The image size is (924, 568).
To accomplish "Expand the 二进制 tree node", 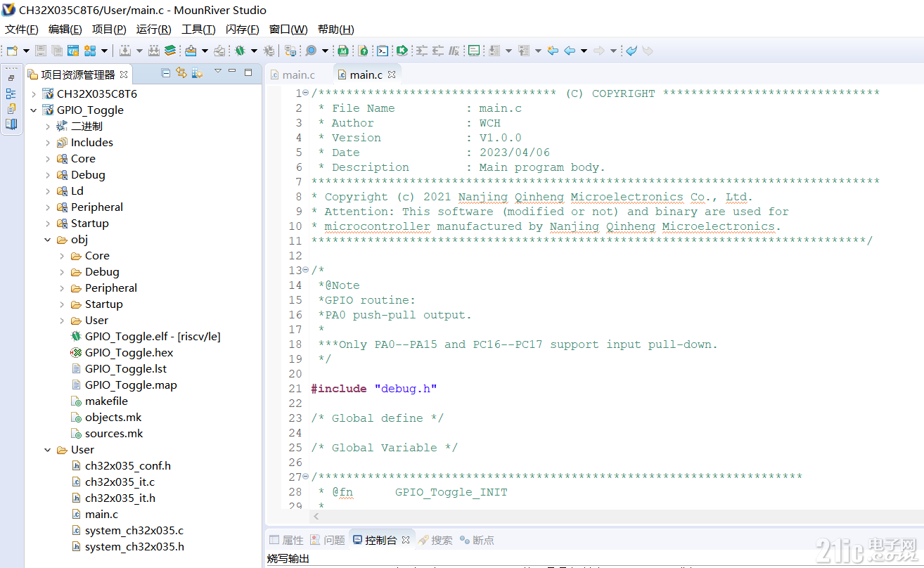I will point(48,127).
